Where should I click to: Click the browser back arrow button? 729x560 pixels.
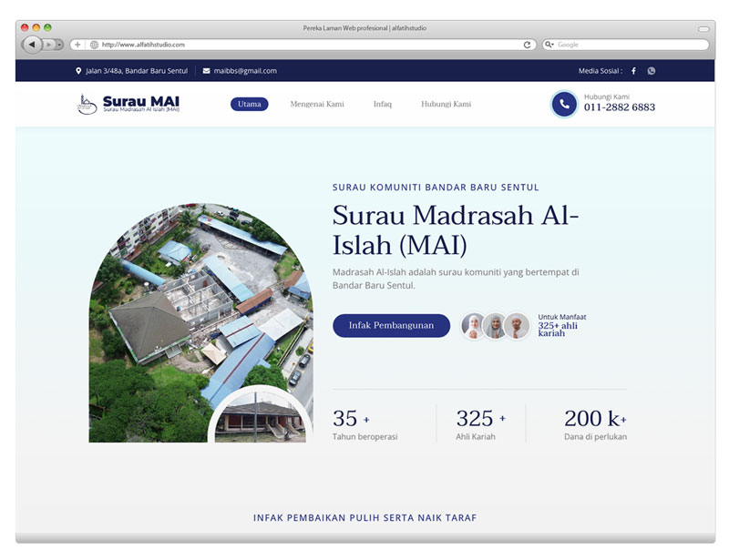32,44
